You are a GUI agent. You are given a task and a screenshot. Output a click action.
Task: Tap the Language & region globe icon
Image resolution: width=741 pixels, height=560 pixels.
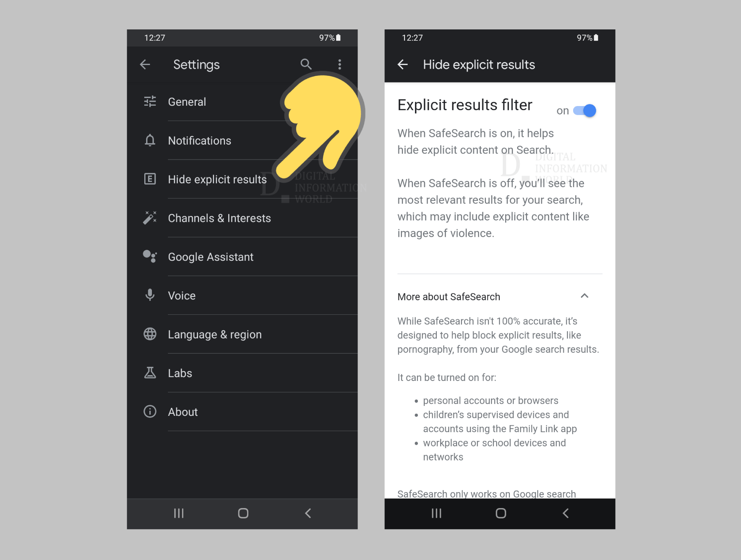pyautogui.click(x=151, y=334)
